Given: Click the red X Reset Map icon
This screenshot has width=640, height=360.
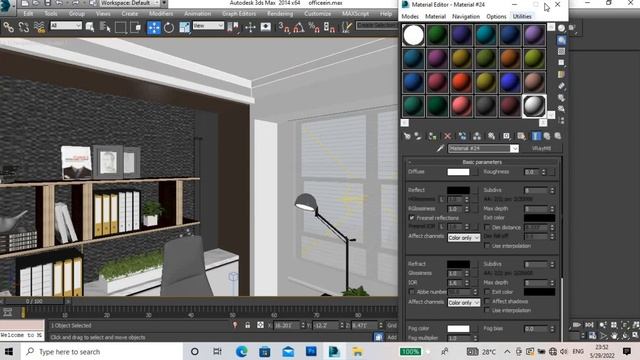Looking at the screenshot, I should (x=447, y=136).
